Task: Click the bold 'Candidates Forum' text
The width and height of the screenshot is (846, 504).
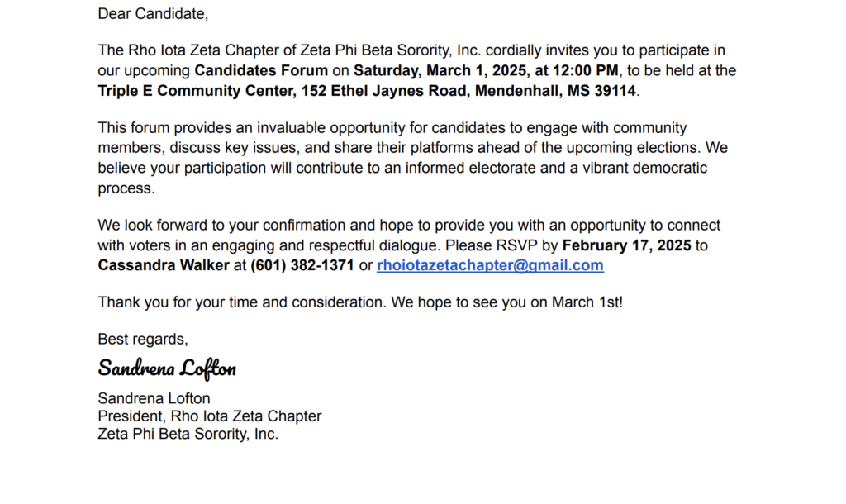Action: pos(261,71)
